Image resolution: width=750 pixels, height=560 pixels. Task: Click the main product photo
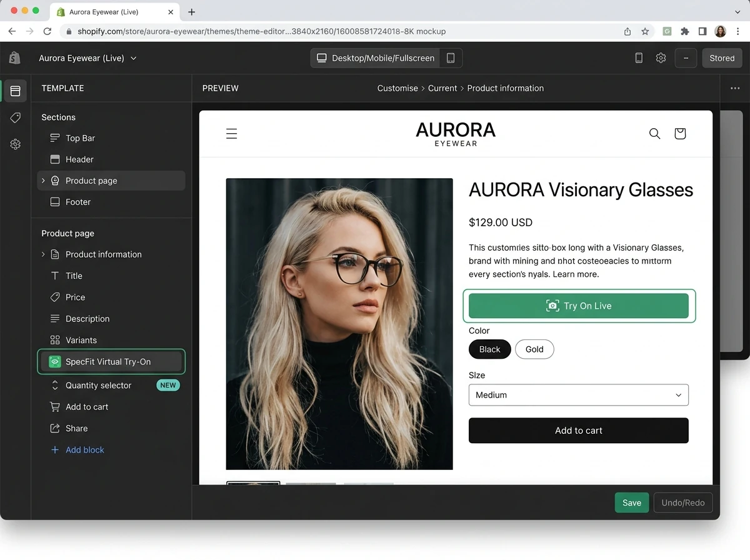point(339,324)
